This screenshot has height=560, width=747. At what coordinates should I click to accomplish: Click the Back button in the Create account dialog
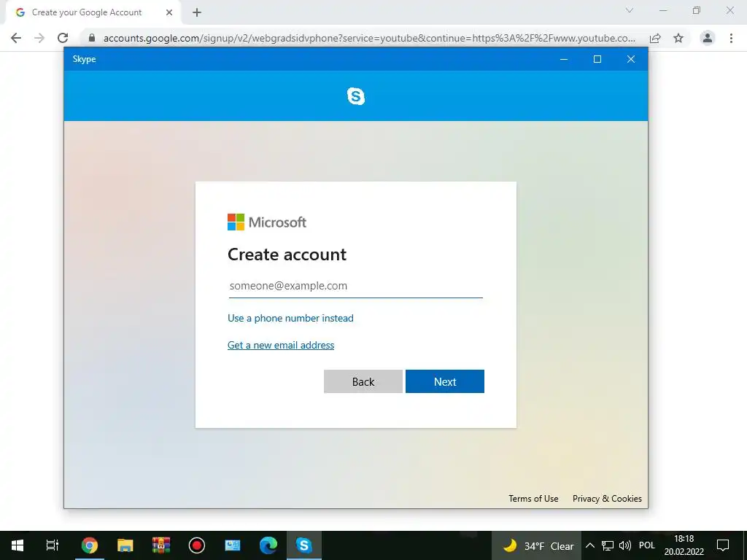click(363, 381)
